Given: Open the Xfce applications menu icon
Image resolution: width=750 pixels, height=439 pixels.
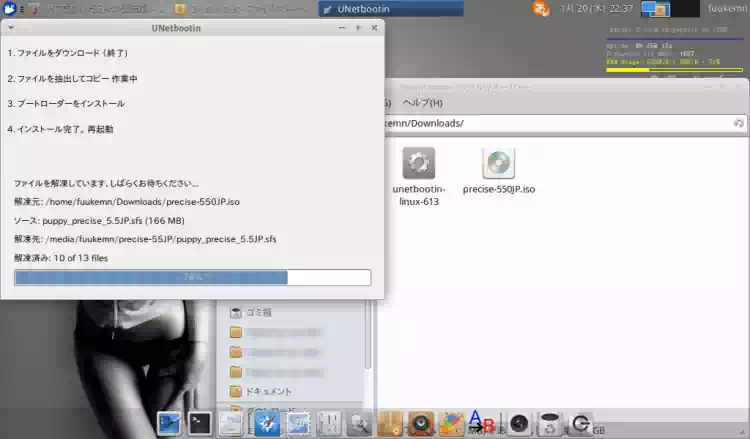Looking at the screenshot, I should [x=9, y=8].
